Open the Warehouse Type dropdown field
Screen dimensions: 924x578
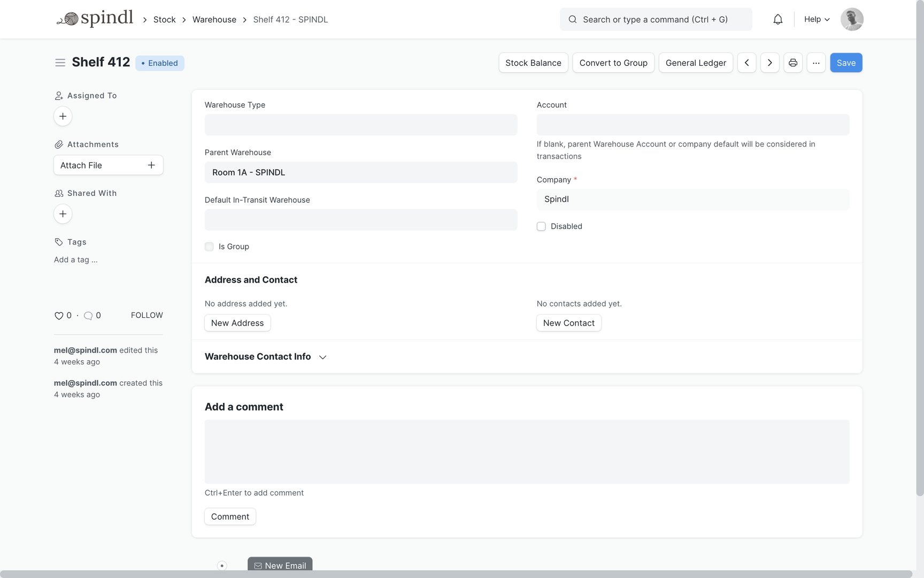point(360,125)
